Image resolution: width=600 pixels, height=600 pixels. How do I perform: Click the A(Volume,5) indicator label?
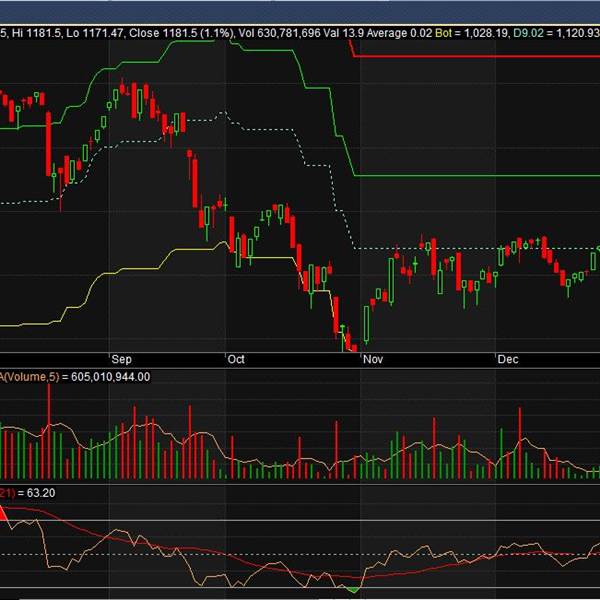[x=29, y=377]
